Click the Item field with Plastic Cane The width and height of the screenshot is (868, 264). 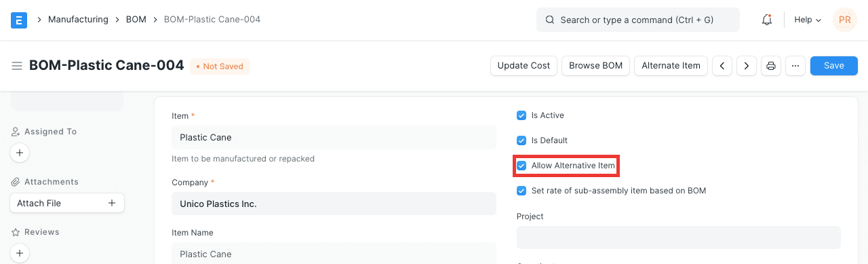click(x=334, y=137)
